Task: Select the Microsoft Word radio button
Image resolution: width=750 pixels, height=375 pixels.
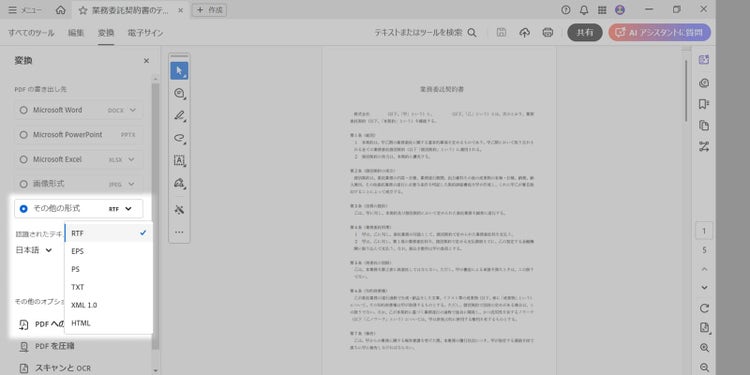Action: tap(23, 110)
